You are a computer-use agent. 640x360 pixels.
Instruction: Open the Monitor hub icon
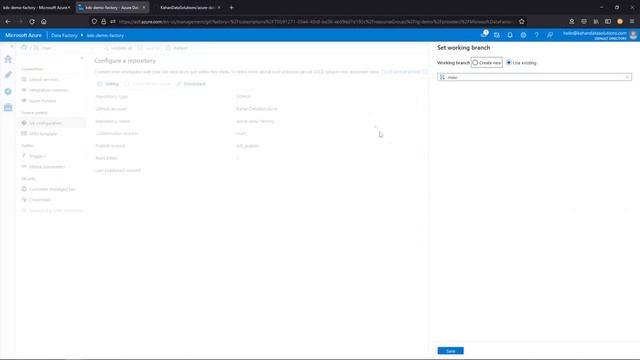[8, 91]
